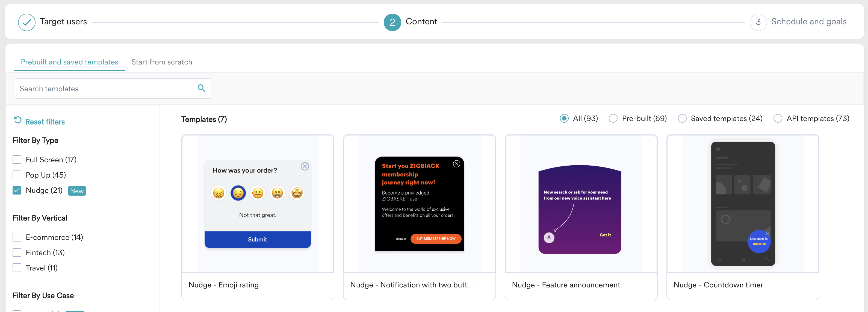Select the Pre-built (69) radio button
This screenshot has width=868, height=312.
click(x=613, y=119)
